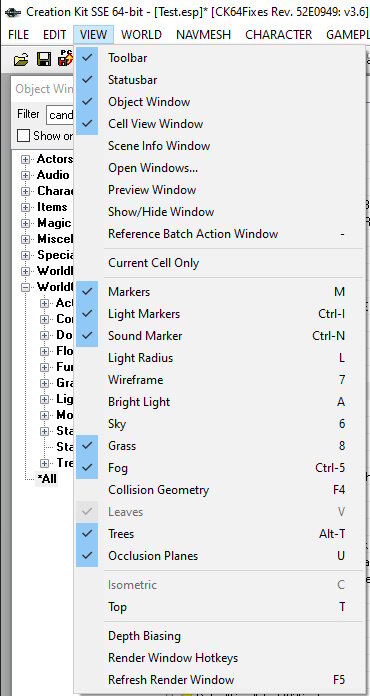Image resolution: width=370 pixels, height=696 pixels.
Task: Enable Sky rendering option
Action: [220, 423]
